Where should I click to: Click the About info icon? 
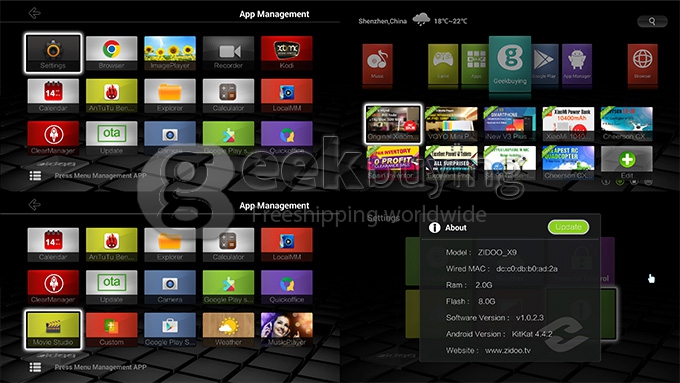tap(434, 228)
